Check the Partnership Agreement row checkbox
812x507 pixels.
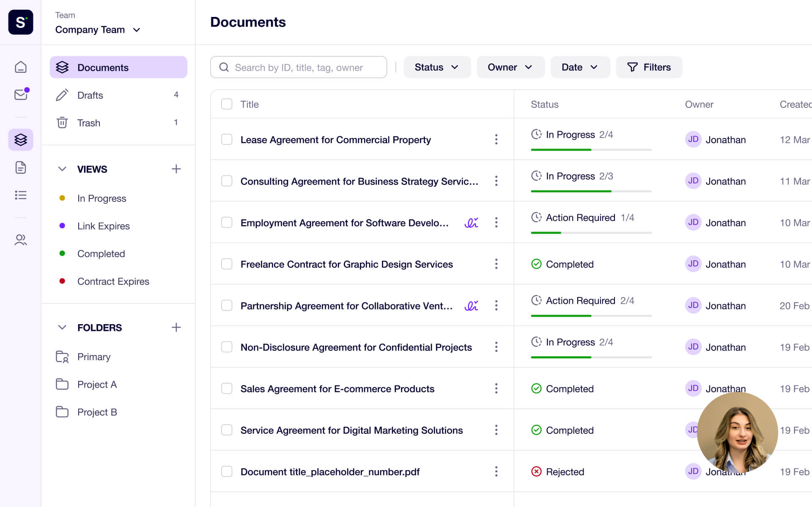click(227, 305)
